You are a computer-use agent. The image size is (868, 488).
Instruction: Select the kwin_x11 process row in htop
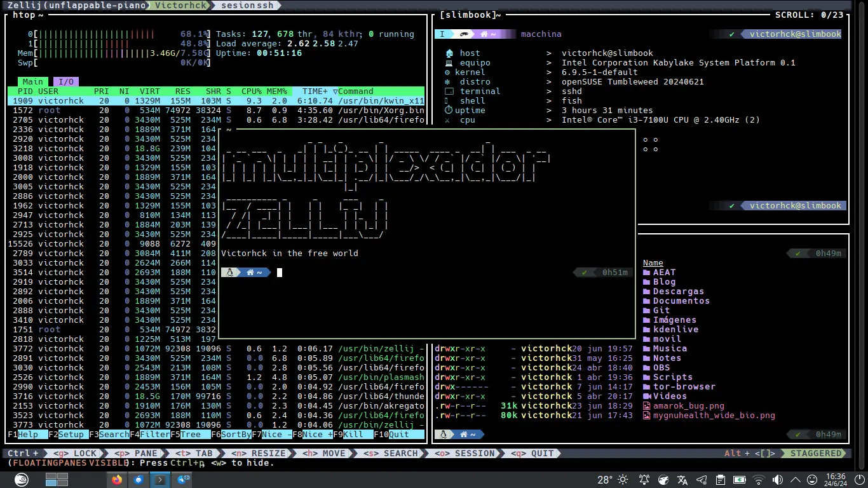click(216, 100)
